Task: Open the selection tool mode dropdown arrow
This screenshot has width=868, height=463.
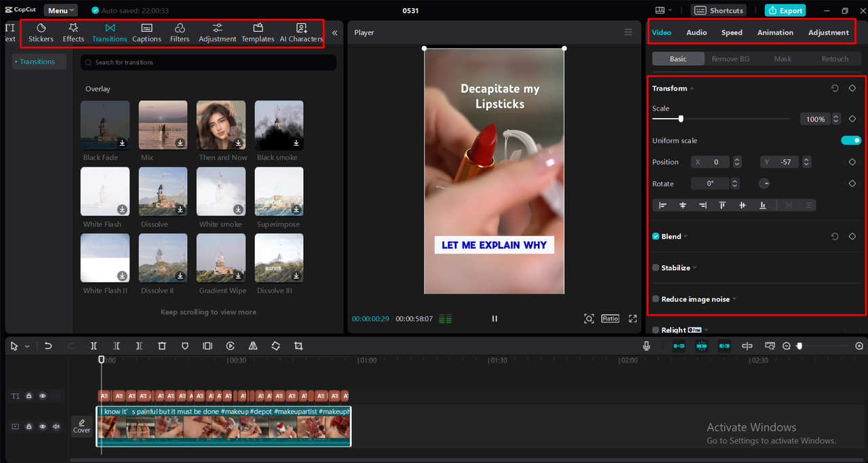Action: coord(27,346)
